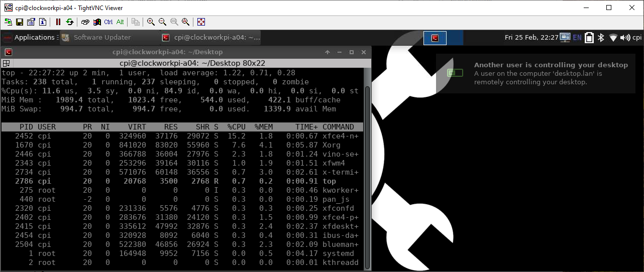Toggle the Alt key state
Image resolution: width=644 pixels, height=272 pixels.
pyautogui.click(x=120, y=22)
